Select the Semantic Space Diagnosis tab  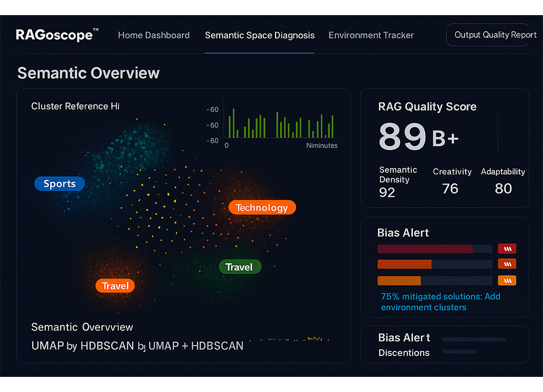coord(259,35)
